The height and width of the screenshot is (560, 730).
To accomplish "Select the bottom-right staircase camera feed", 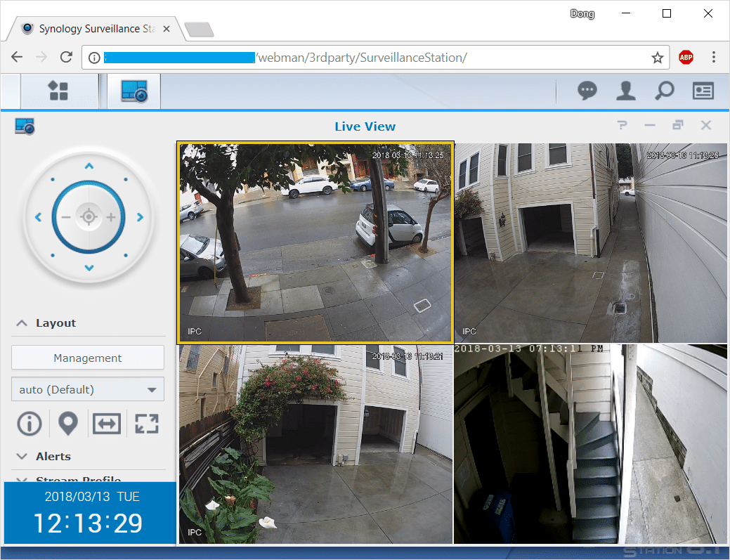I will coord(590,443).
